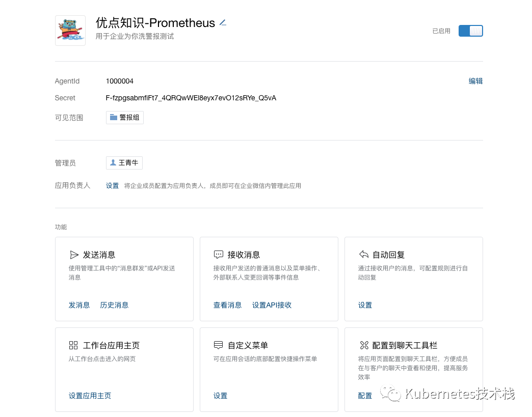Click the 自定义菜单 menu icon

[x=219, y=345]
